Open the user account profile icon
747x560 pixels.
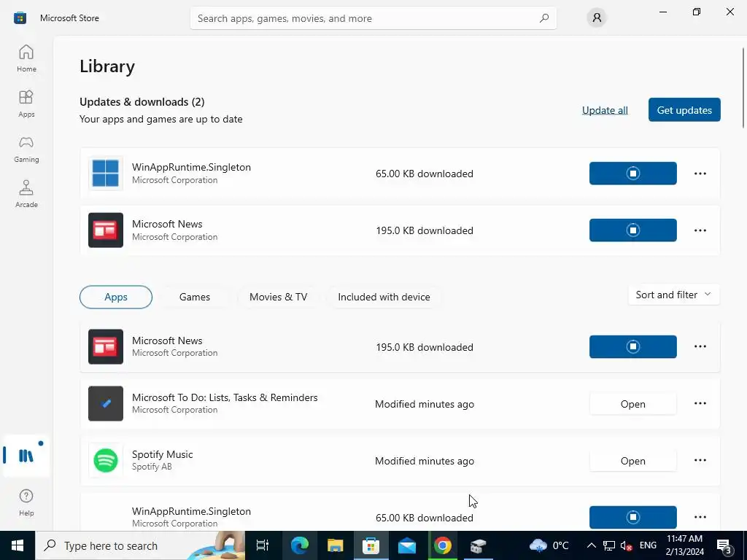[597, 18]
